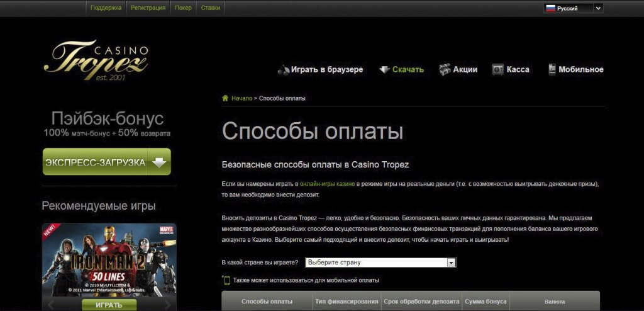Screen dimensions: 644x311
Task: Go to Покер in the top menu
Action: 184,8
